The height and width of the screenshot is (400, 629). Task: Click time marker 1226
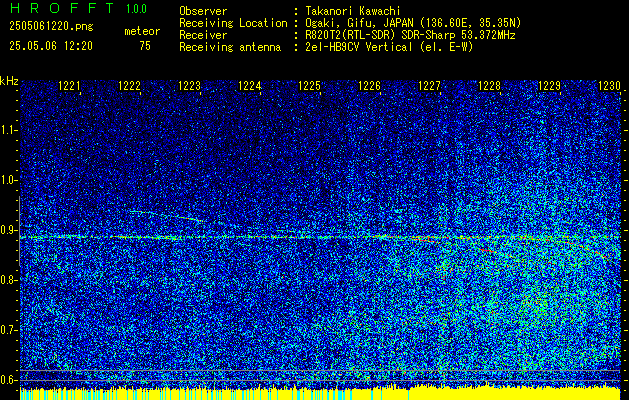[369, 85]
